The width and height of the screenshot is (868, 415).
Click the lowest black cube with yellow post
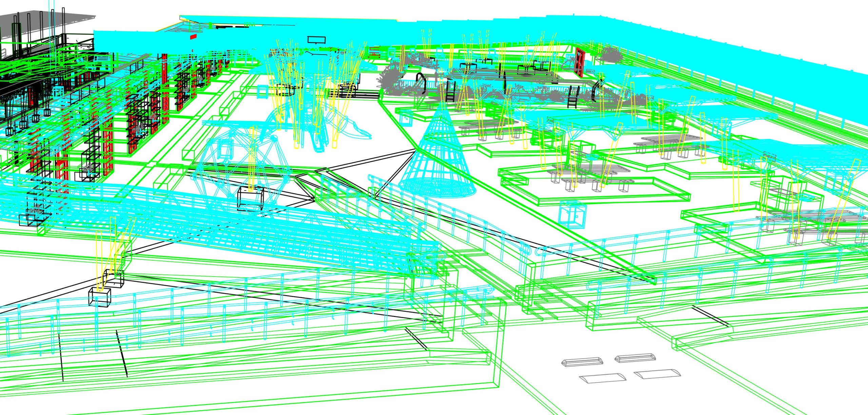99,297
